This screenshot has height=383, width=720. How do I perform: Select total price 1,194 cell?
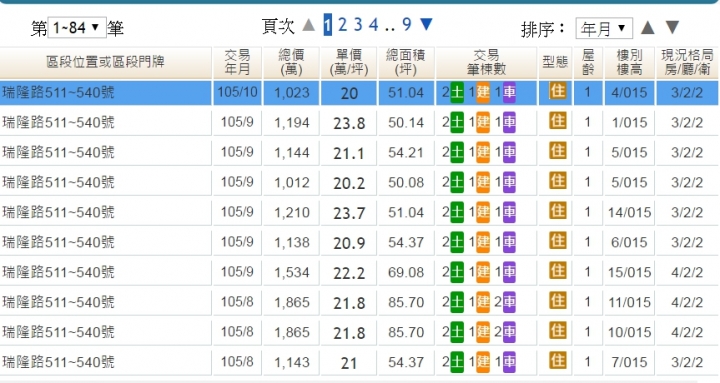pos(292,123)
